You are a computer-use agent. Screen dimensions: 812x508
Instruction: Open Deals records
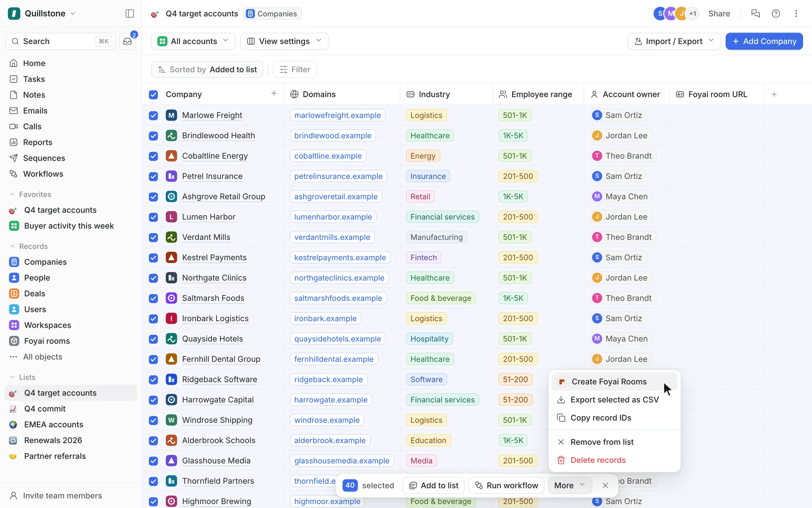point(35,293)
